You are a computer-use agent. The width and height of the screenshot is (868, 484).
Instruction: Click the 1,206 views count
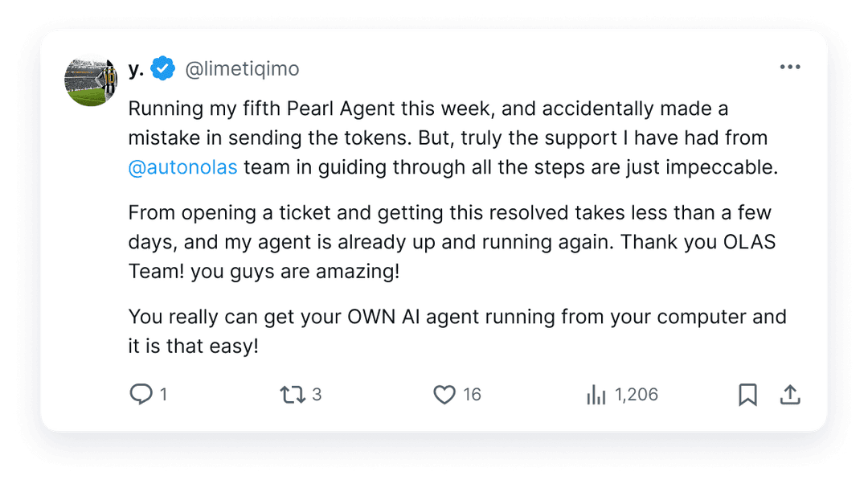(637, 395)
